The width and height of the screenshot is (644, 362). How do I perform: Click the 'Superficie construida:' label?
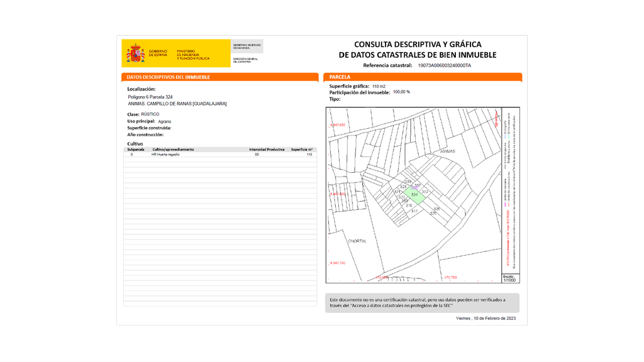pos(149,128)
